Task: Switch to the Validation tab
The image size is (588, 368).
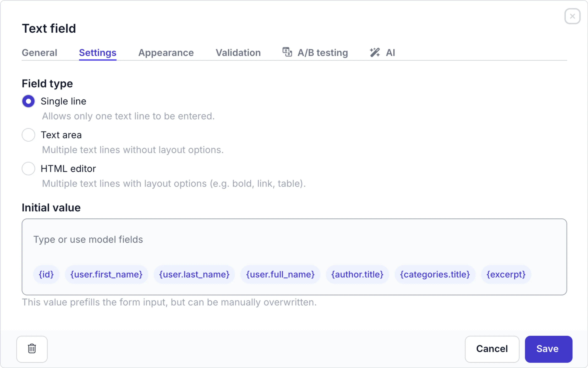Action: click(238, 53)
